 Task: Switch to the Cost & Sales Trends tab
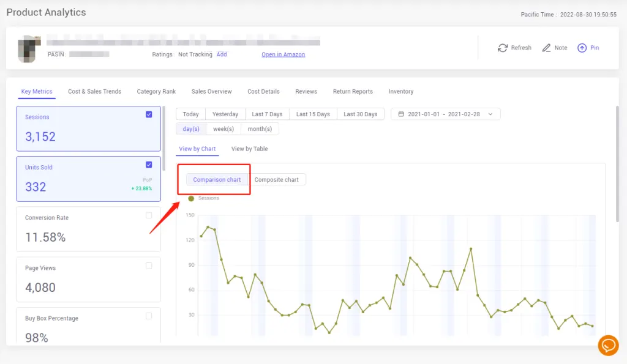(94, 91)
